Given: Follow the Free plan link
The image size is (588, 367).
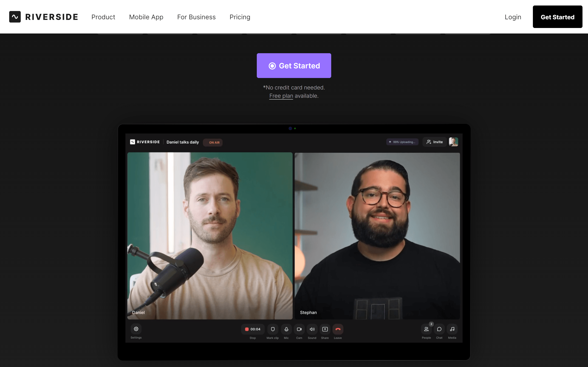Looking at the screenshot, I should tap(281, 96).
